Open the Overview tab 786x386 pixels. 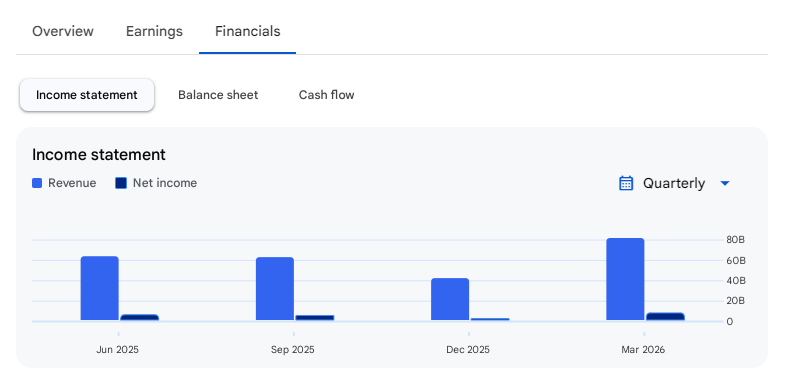tap(63, 32)
